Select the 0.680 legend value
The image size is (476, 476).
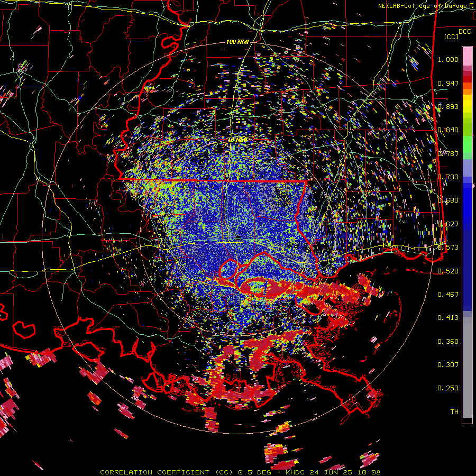pos(448,200)
